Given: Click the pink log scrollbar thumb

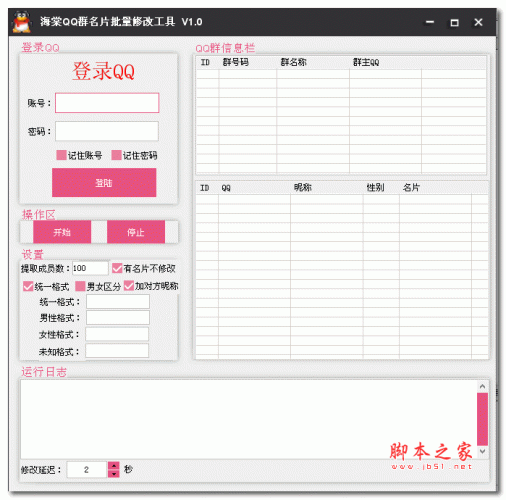Looking at the screenshot, I should pos(482,419).
